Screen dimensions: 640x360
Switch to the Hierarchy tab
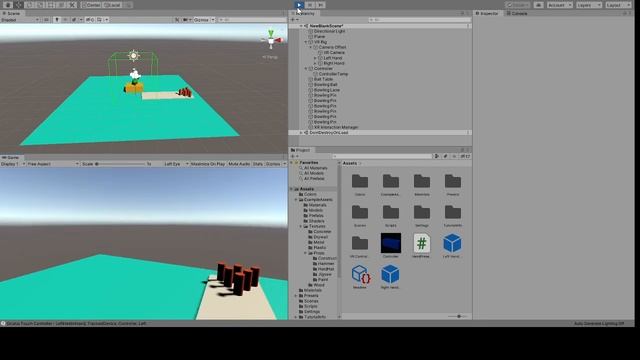point(304,13)
